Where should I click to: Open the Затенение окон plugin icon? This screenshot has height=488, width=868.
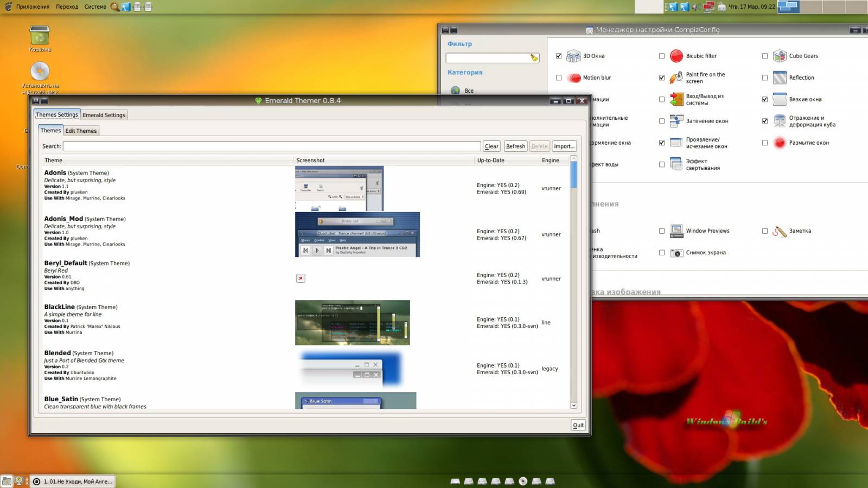click(x=676, y=121)
